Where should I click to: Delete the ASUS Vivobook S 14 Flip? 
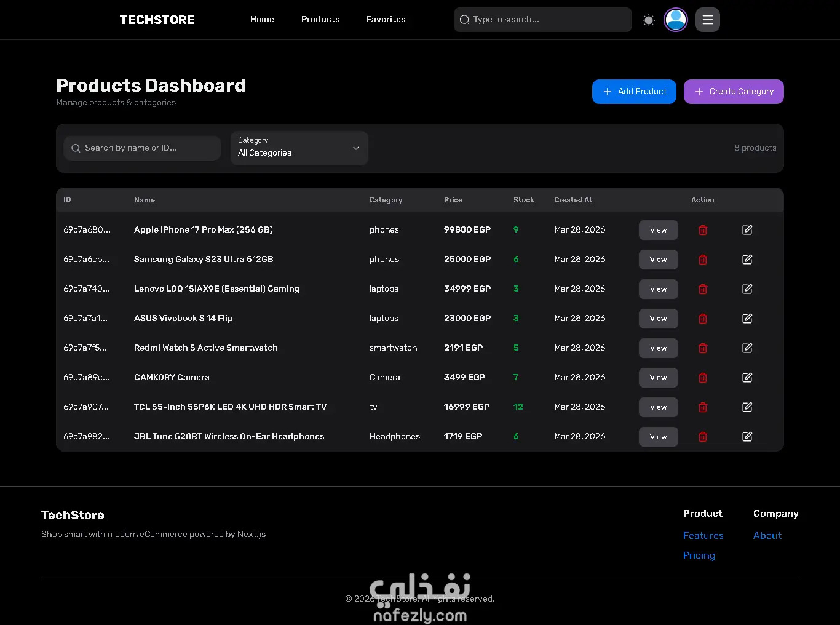[703, 319]
